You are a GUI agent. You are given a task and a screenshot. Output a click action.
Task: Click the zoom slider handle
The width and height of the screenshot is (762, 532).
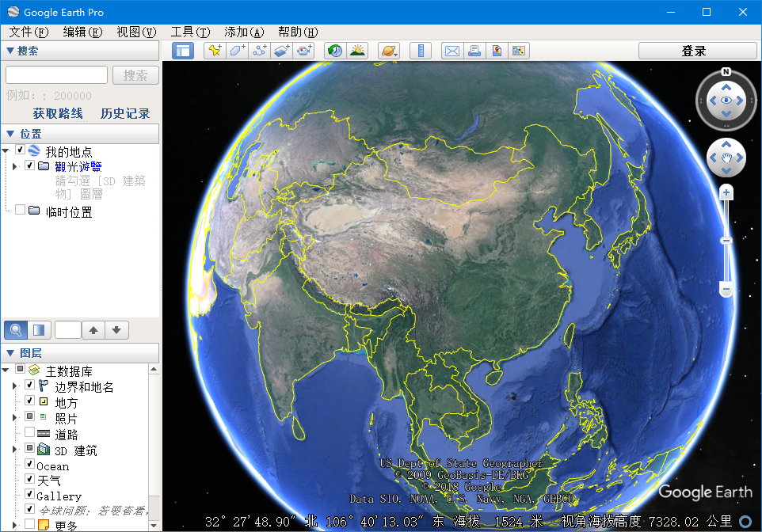[x=726, y=241]
